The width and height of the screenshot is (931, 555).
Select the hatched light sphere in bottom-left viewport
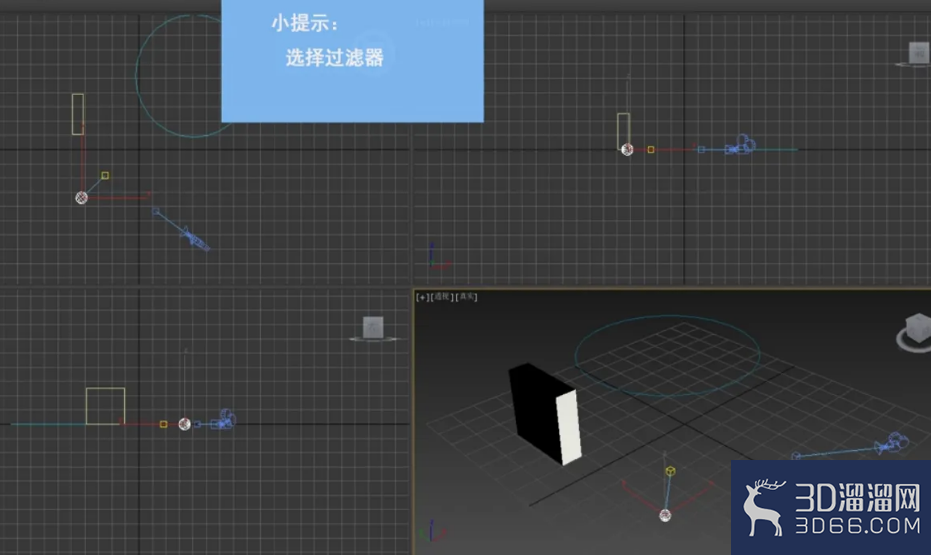tap(185, 424)
